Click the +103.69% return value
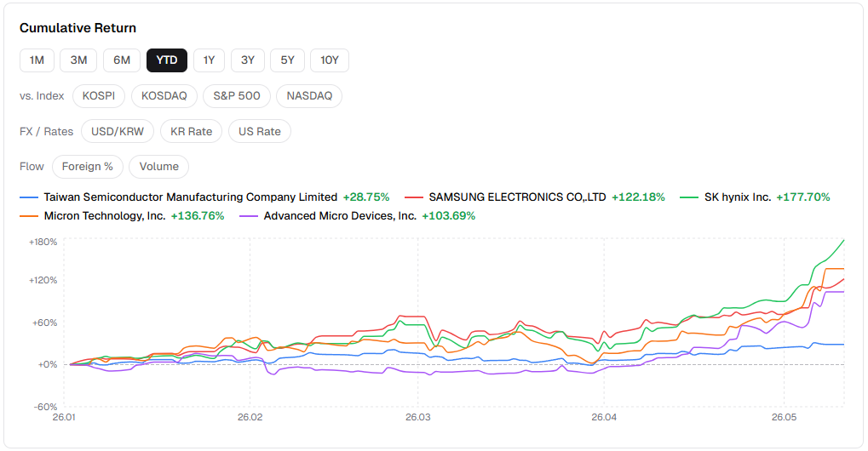Viewport: 868px width, 451px height. [448, 216]
